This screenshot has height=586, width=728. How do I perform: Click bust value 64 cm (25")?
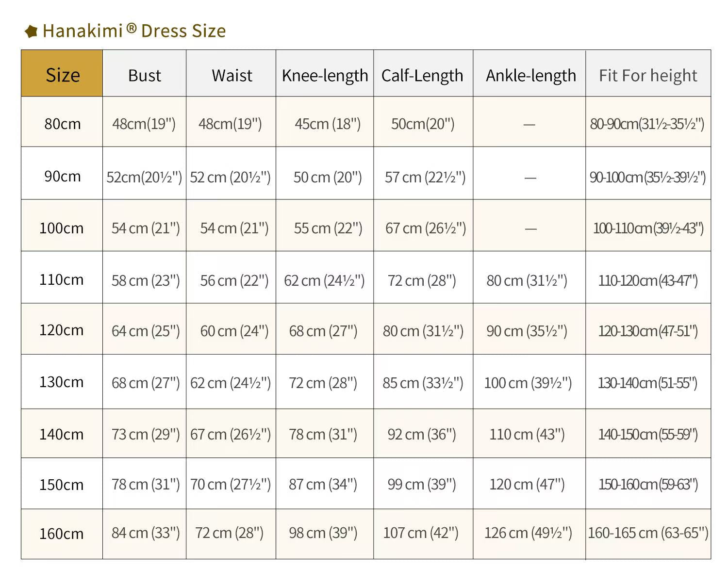pyautogui.click(x=145, y=331)
